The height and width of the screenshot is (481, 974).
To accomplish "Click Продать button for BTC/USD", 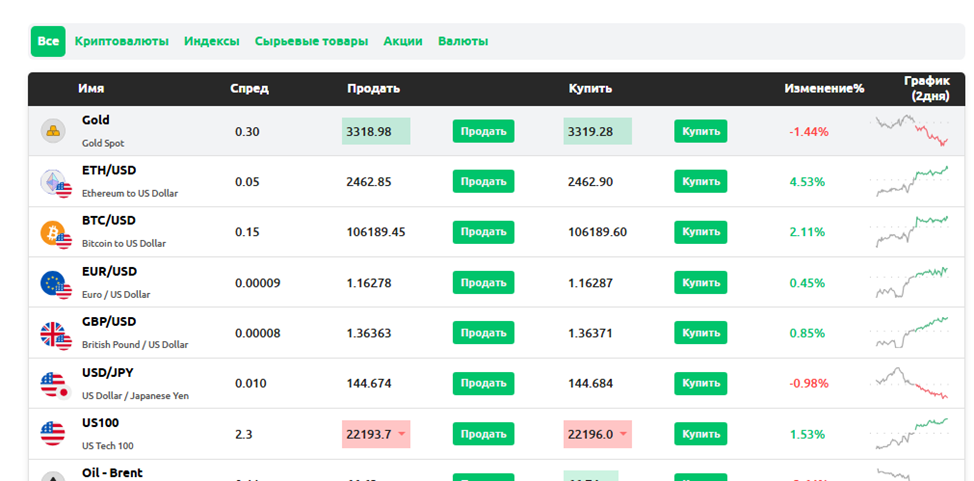I will pos(483,232).
